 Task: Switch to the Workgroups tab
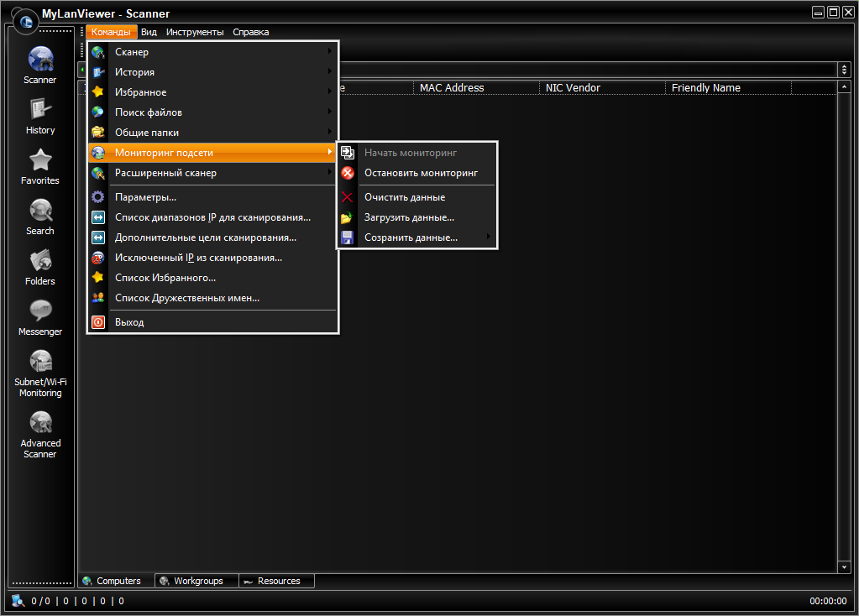pyautogui.click(x=197, y=581)
